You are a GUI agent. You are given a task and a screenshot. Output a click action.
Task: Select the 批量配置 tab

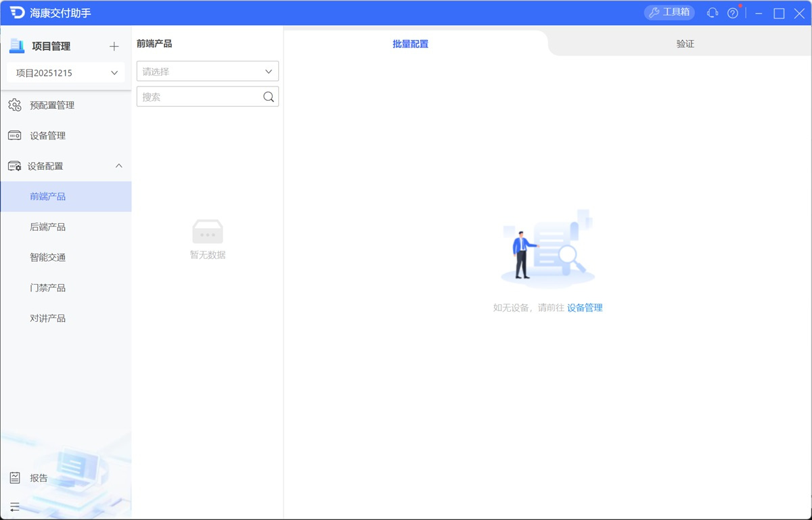pyautogui.click(x=410, y=44)
